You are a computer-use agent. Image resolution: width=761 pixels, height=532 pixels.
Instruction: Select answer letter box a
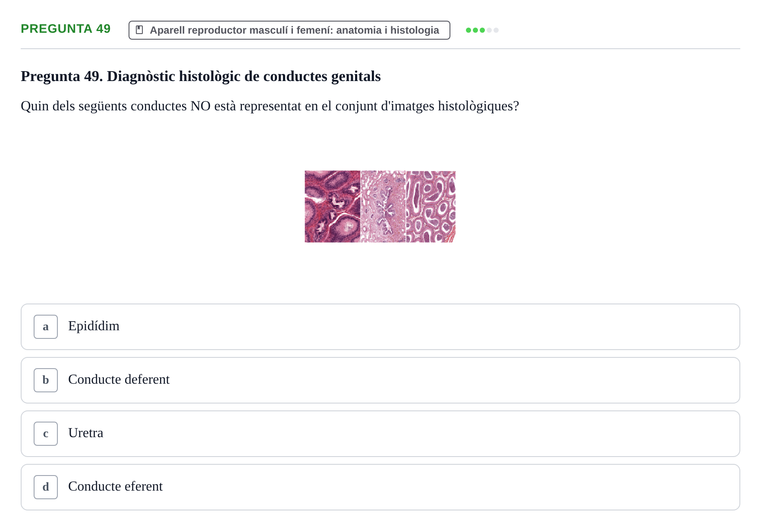(46, 327)
